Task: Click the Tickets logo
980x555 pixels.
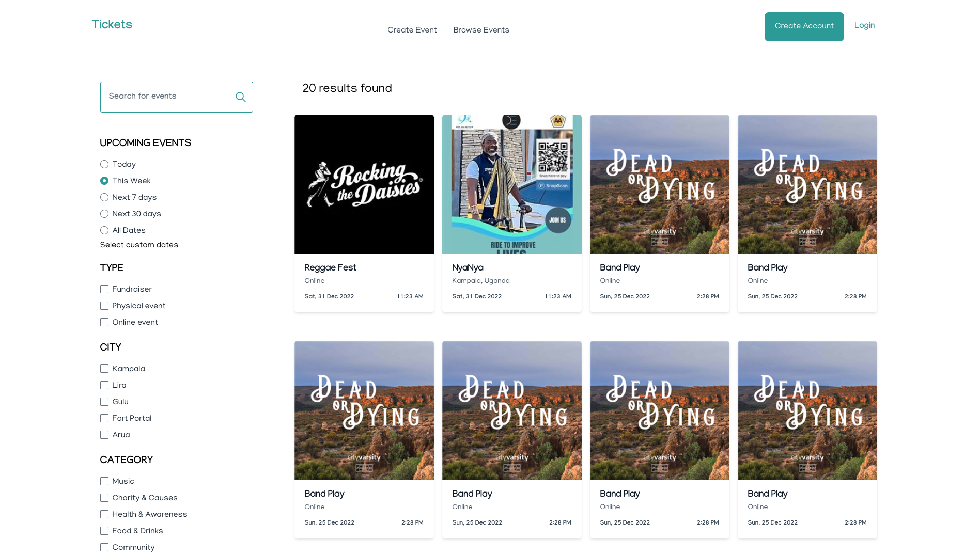Action: pos(112,25)
